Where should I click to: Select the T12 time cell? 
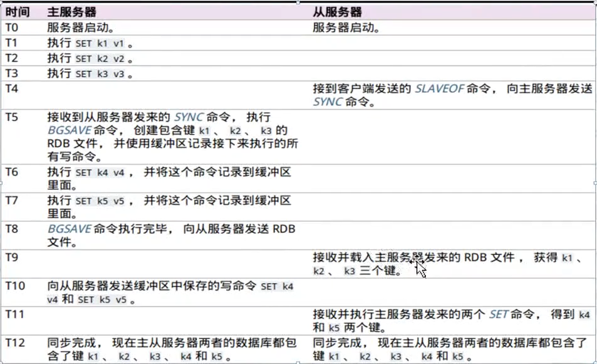15,343
